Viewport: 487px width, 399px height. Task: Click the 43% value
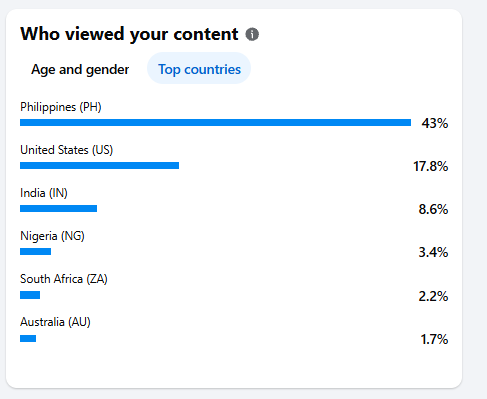click(435, 123)
